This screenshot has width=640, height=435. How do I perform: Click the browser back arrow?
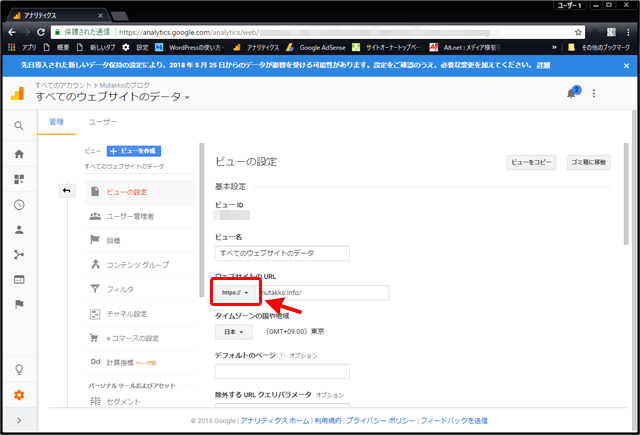[12, 32]
